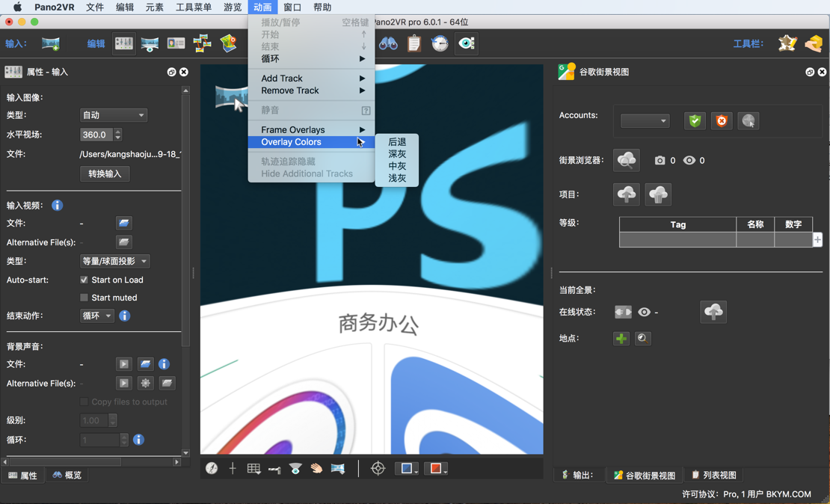Click the binoculars search icon in the toolbar
The height and width of the screenshot is (504, 830).
(x=389, y=43)
